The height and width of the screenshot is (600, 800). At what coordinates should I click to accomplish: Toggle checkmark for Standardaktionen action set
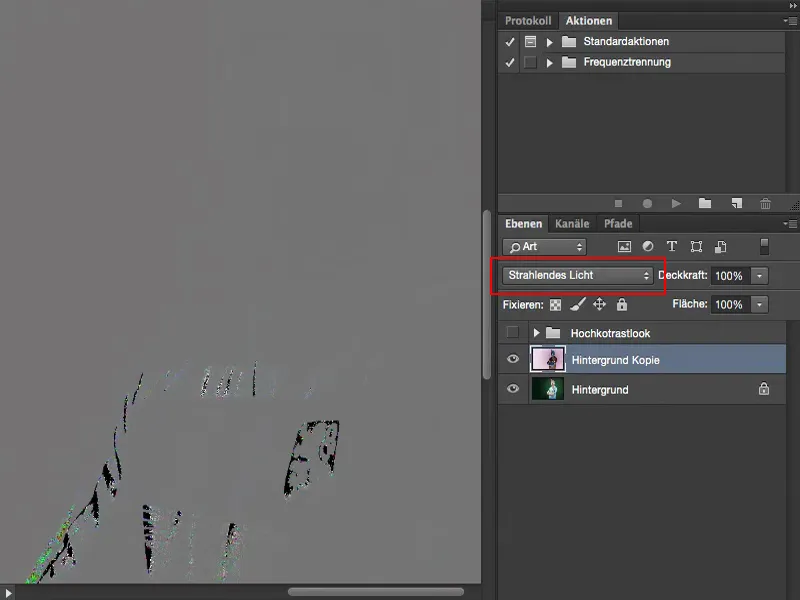tap(509, 42)
